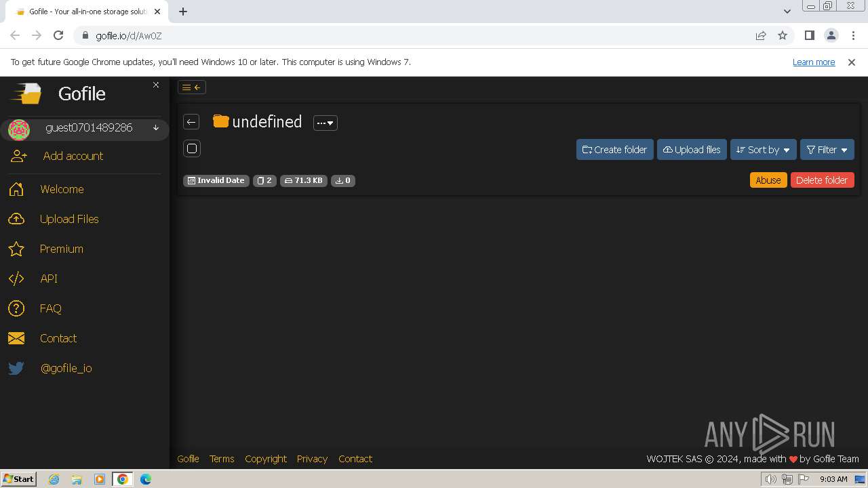The width and height of the screenshot is (868, 488).
Task: Click Learn more in Chrome update bar
Action: coord(814,62)
